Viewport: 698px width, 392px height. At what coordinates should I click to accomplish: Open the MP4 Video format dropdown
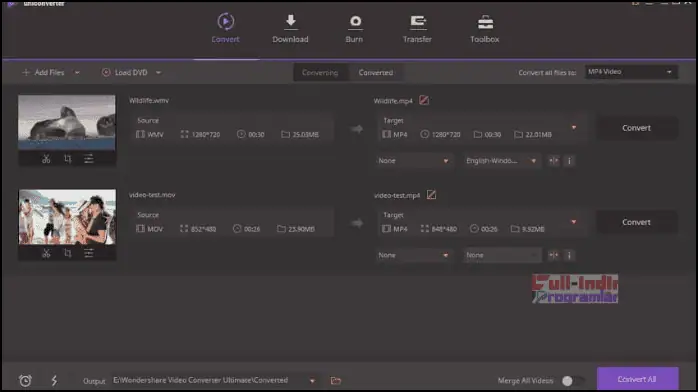click(x=632, y=72)
